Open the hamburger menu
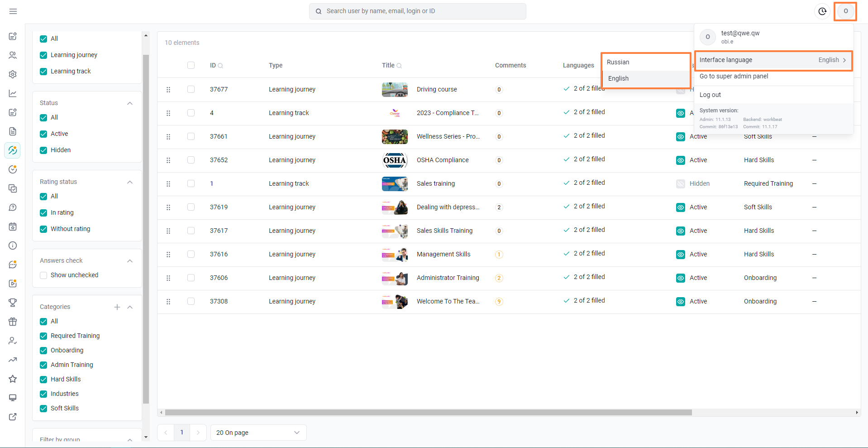868x448 pixels. click(x=13, y=11)
